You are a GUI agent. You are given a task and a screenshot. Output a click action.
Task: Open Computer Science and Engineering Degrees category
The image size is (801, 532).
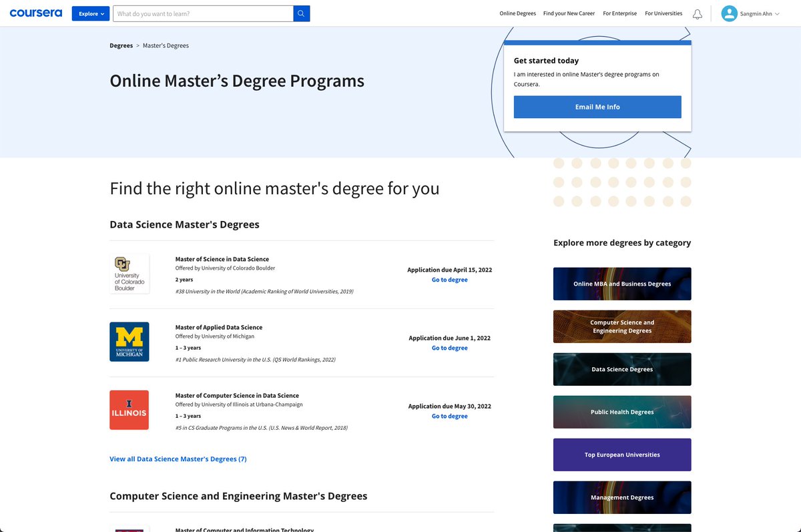click(x=622, y=326)
